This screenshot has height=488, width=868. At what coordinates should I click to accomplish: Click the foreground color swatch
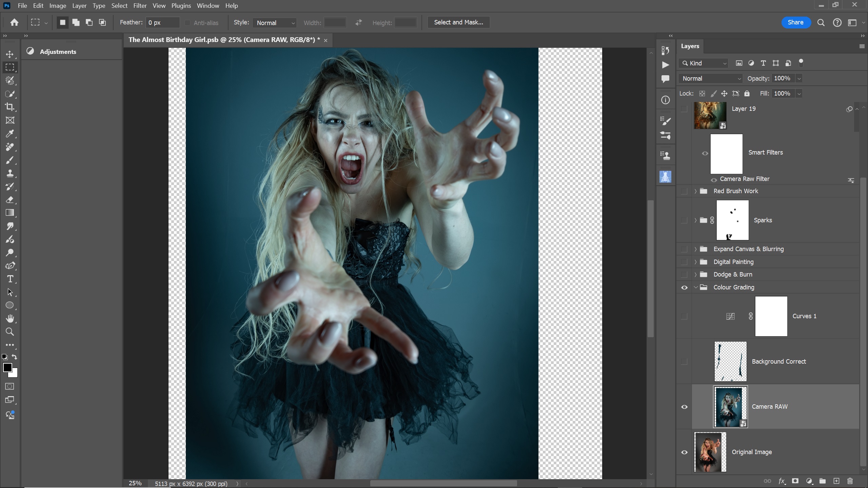(7, 367)
